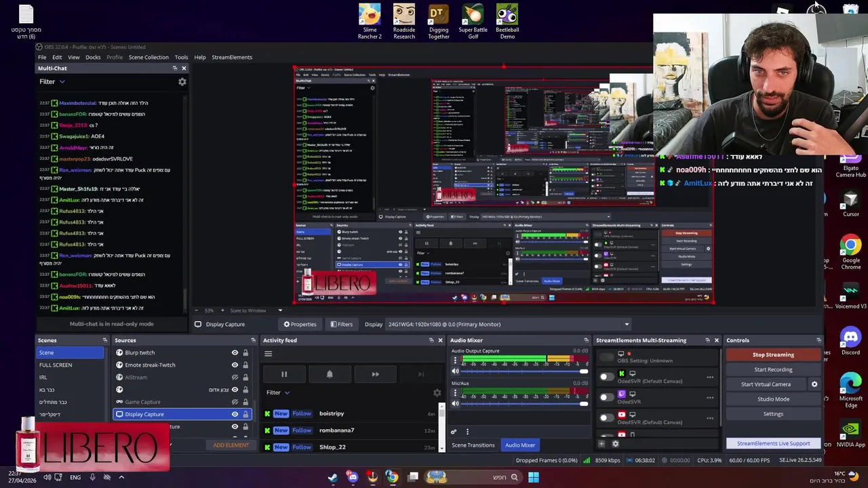This screenshot has width=868, height=488.
Task: Open the File menu
Action: [42, 57]
